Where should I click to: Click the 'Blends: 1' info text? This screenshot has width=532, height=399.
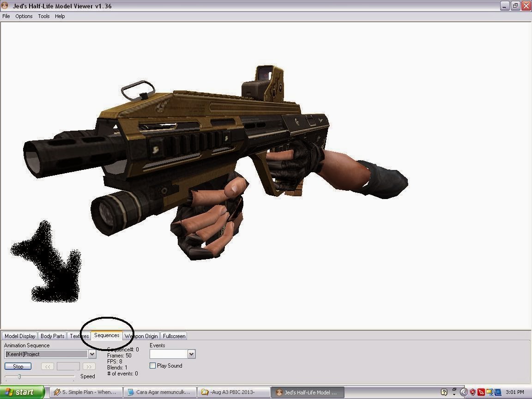117,368
